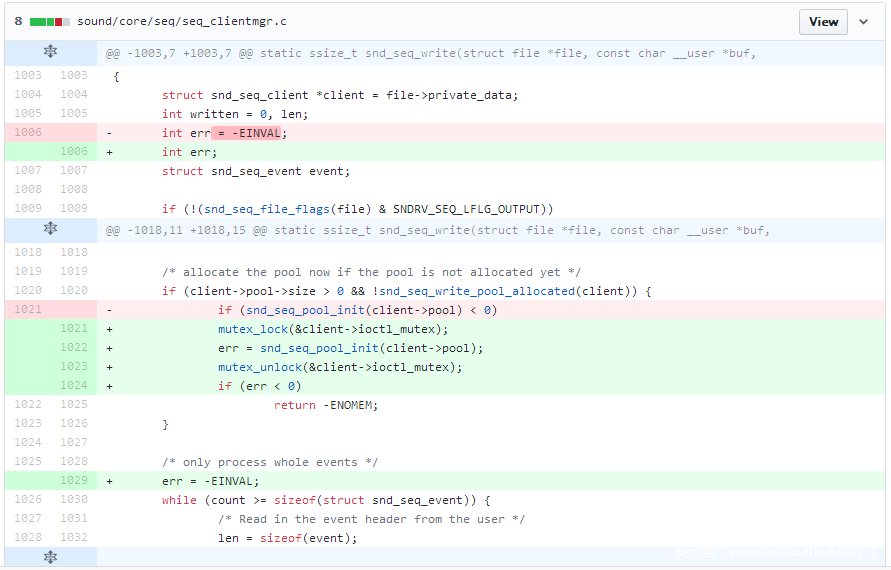The height and width of the screenshot is (570, 891).
Task: Click the first hunk header @@ -1003,7 +1003,7
Action: [430, 53]
